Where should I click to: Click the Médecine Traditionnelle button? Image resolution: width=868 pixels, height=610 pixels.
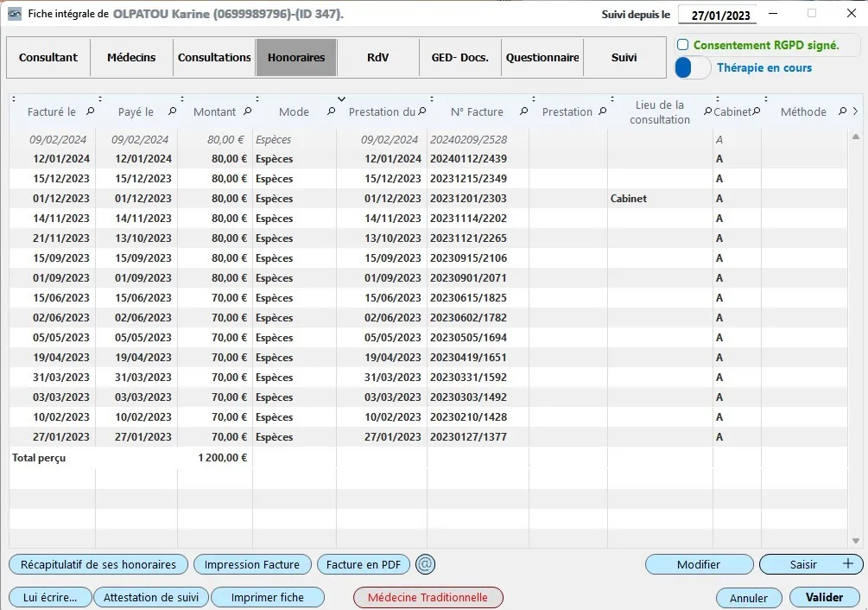click(x=428, y=597)
